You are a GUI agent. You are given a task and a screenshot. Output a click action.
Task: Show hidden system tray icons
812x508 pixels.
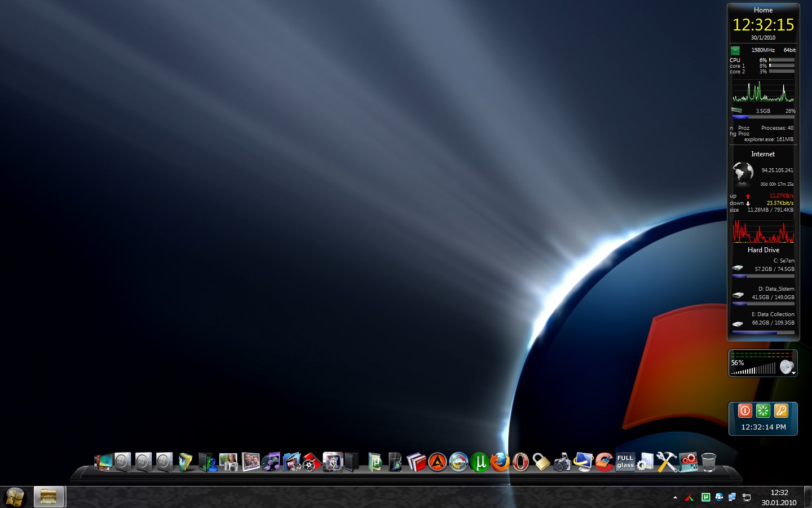click(x=675, y=497)
